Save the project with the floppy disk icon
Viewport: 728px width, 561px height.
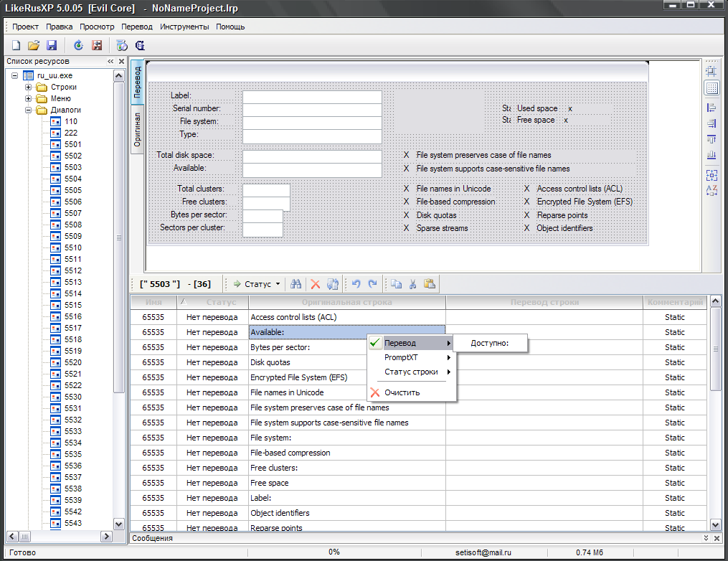pos(52,45)
